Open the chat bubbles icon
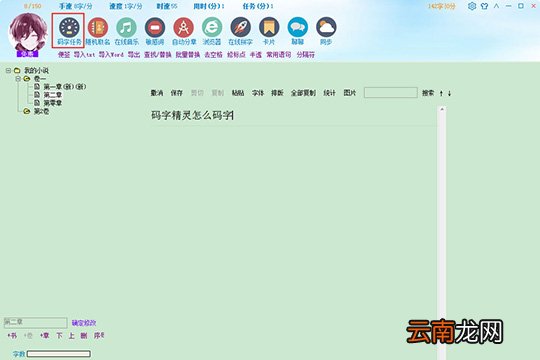 point(298,27)
